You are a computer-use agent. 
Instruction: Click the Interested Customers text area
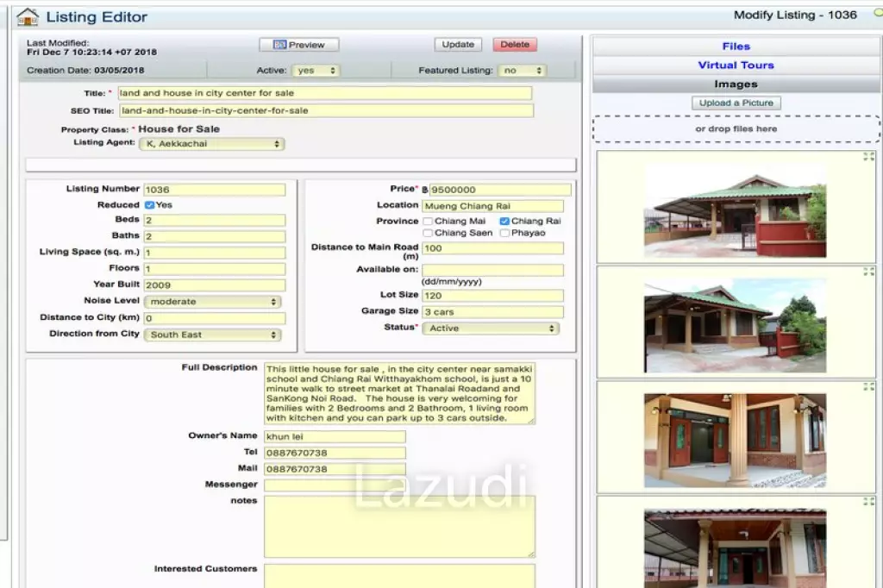(x=400, y=576)
